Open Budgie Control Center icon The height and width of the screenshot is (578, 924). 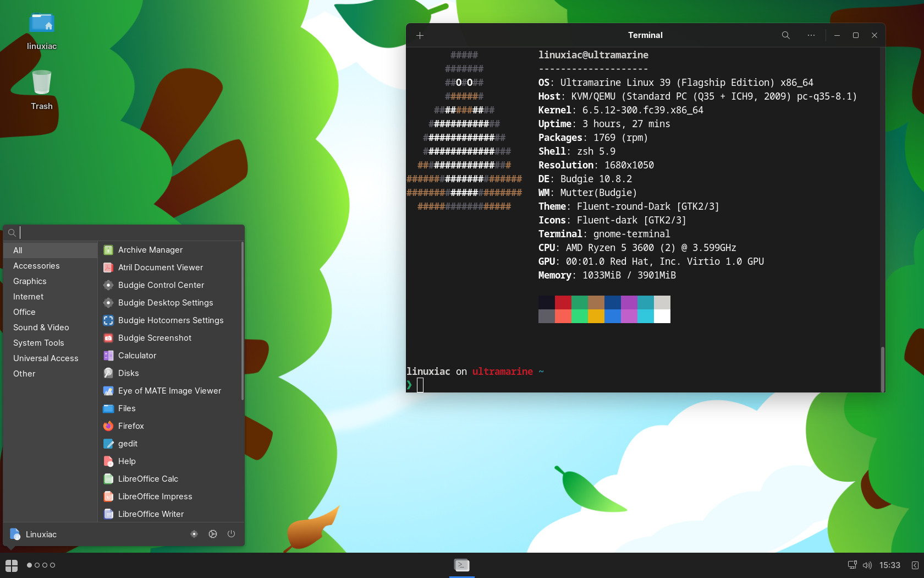click(x=108, y=285)
